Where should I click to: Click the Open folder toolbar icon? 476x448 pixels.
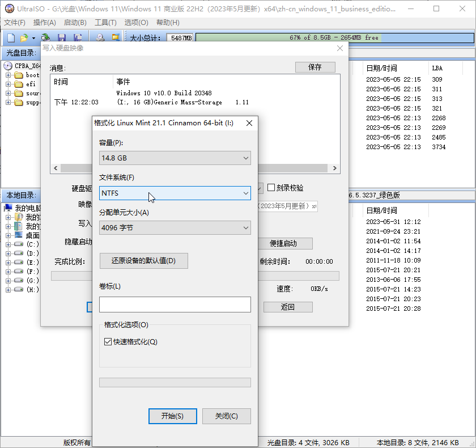point(24,37)
